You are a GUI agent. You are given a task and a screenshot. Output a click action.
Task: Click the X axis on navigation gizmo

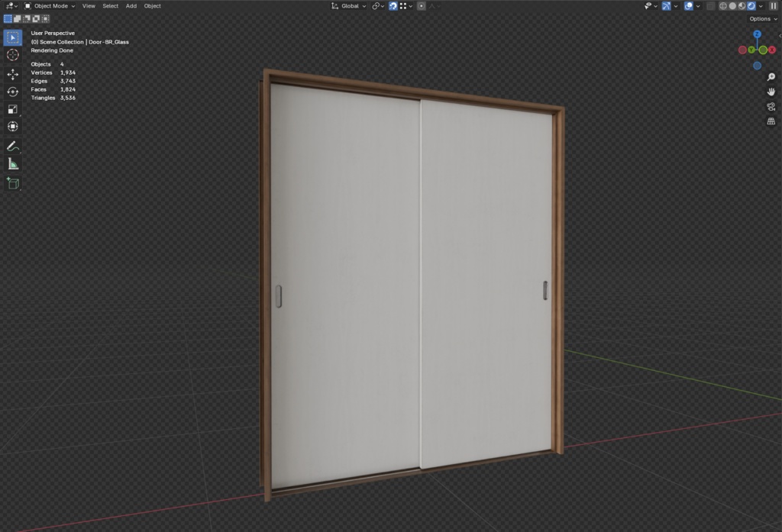tap(772, 50)
